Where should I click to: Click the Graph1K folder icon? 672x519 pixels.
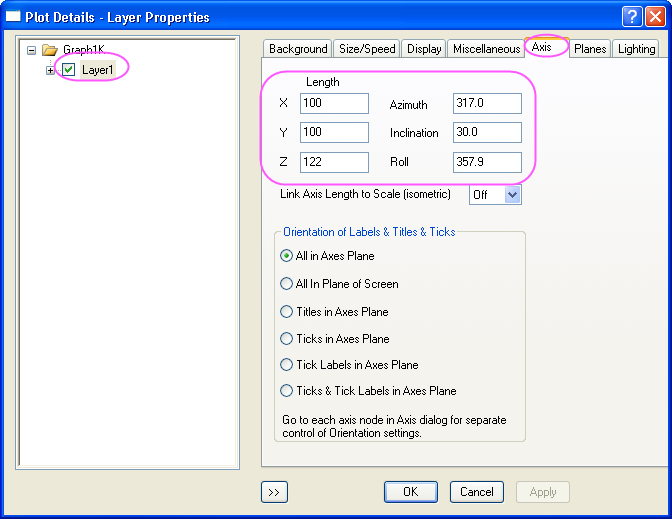click(x=50, y=49)
